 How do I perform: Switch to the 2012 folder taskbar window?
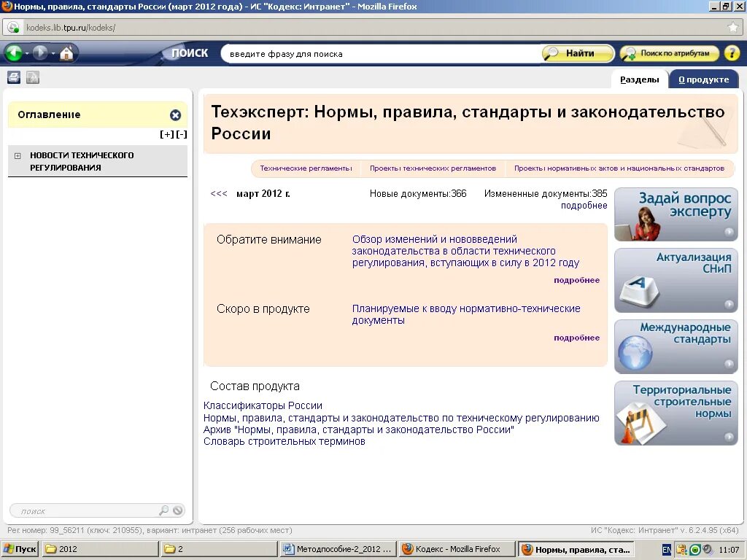[x=101, y=549]
